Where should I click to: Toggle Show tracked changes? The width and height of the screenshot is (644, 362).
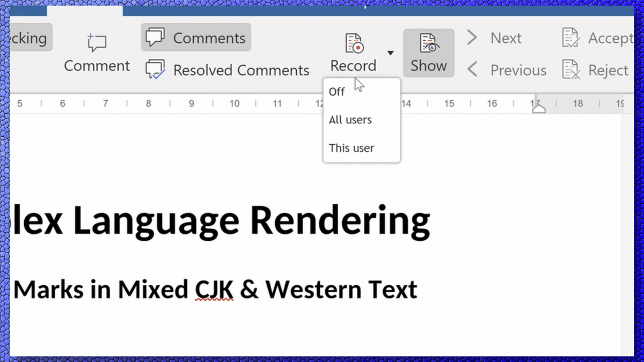428,53
